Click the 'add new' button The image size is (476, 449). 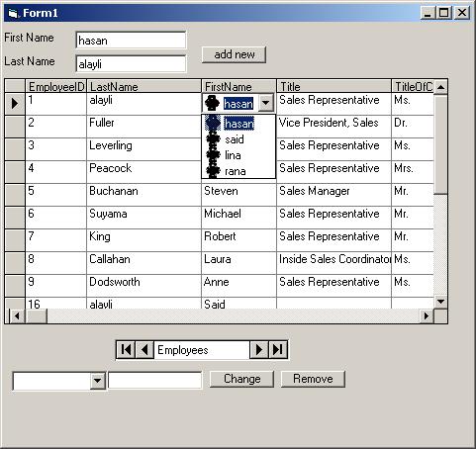pos(234,54)
